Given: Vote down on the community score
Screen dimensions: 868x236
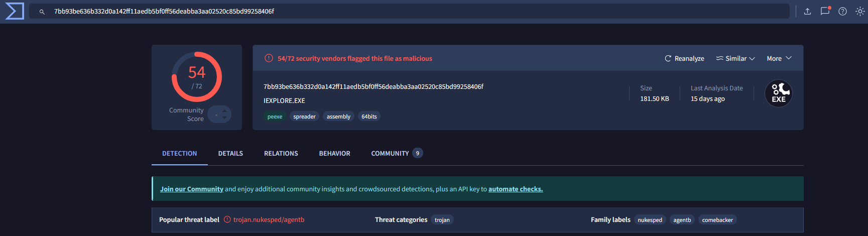Looking at the screenshot, I should coord(224,119).
